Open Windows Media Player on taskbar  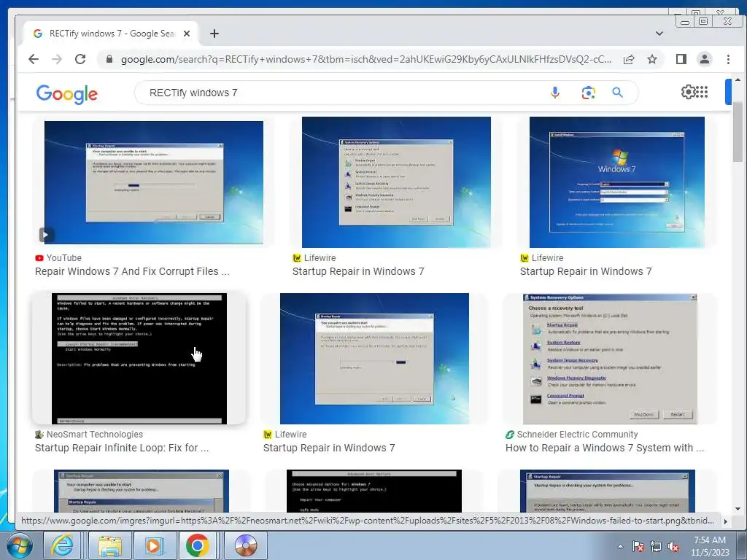[154, 545]
